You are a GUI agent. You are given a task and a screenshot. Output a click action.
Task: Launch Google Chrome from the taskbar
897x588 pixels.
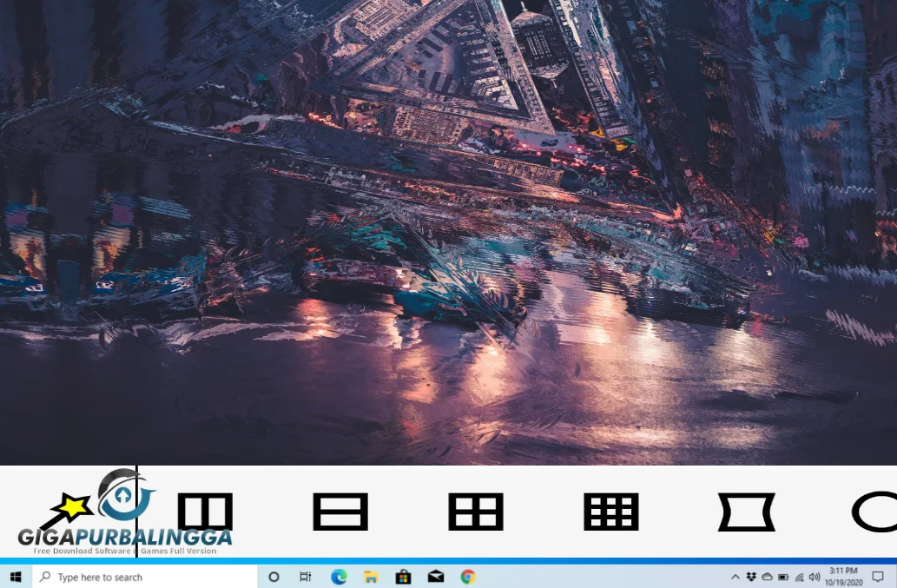click(467, 576)
